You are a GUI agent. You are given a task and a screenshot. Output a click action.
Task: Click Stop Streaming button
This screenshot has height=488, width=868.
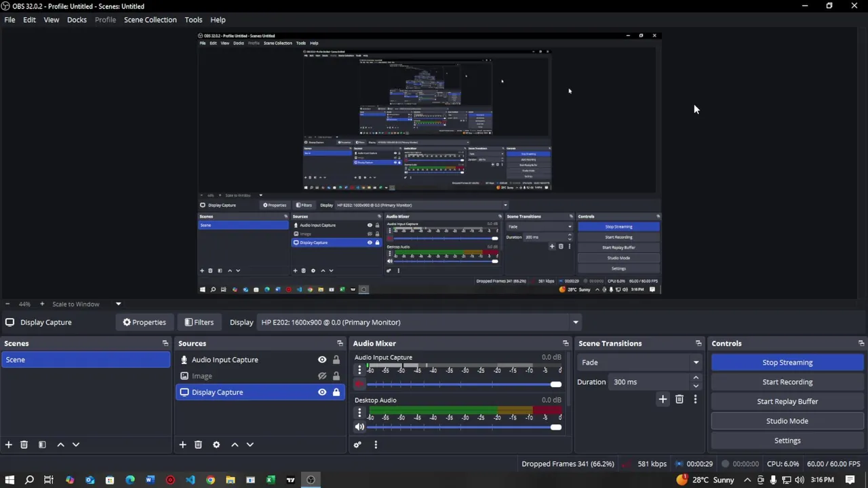click(x=787, y=363)
